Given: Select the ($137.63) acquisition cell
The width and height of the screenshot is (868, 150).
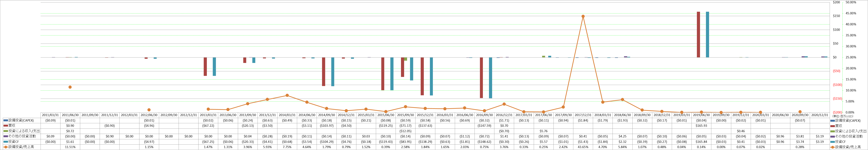Looking at the screenshot, I should (x=425, y=126).
